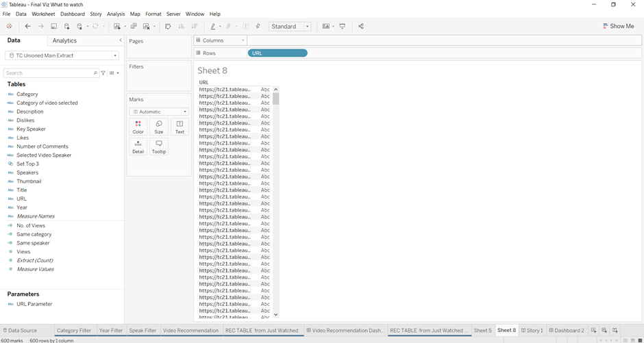The height and width of the screenshot is (343, 644).
Task: Click the Size mark card
Action: (x=159, y=127)
